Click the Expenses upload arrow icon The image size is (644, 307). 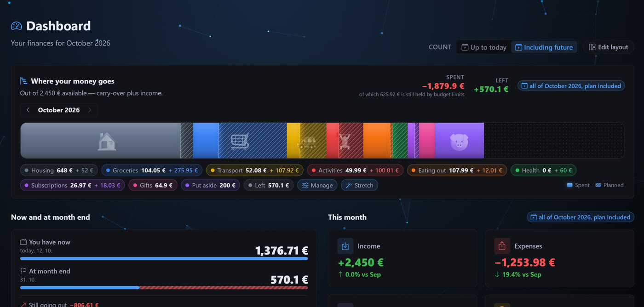coord(502,246)
